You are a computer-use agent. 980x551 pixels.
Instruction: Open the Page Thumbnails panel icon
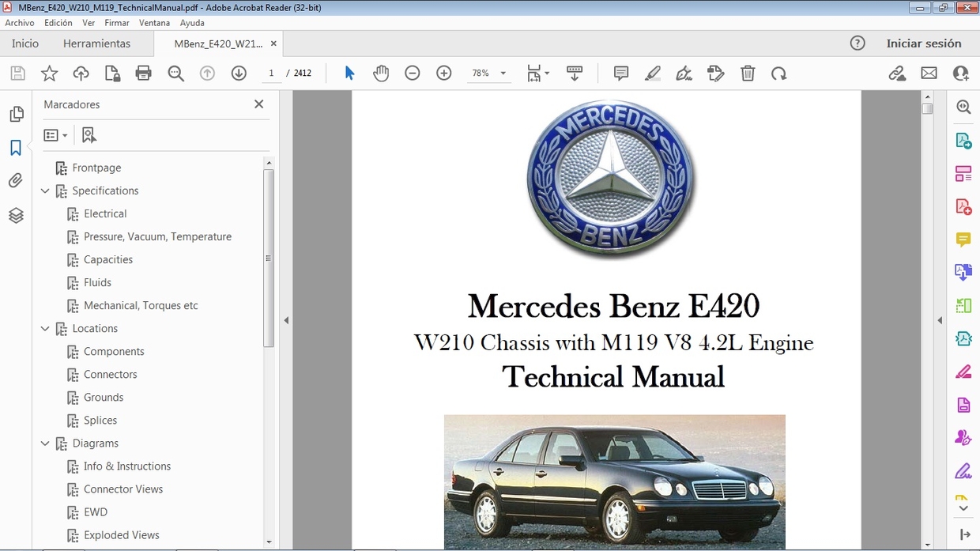[16, 113]
